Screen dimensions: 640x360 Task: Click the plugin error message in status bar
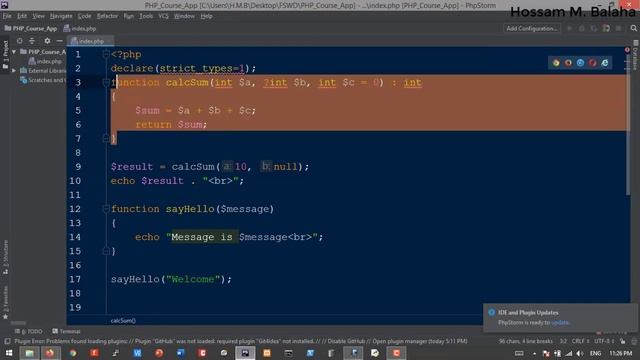241,341
